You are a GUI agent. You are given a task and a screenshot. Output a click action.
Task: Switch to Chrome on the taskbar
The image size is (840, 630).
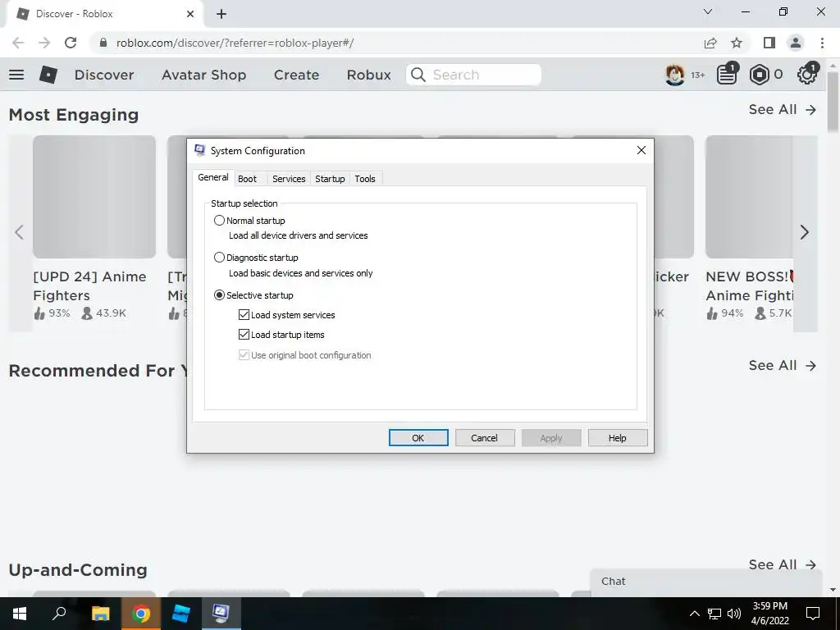pos(141,613)
